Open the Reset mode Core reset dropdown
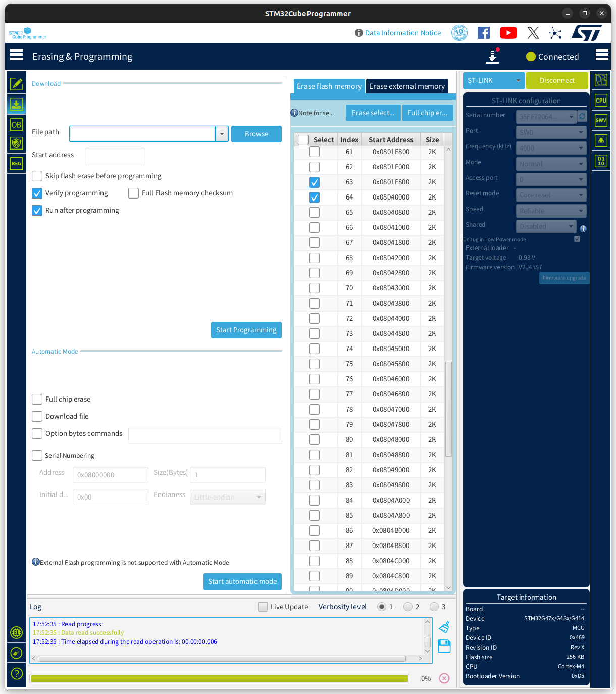 pyautogui.click(x=551, y=195)
